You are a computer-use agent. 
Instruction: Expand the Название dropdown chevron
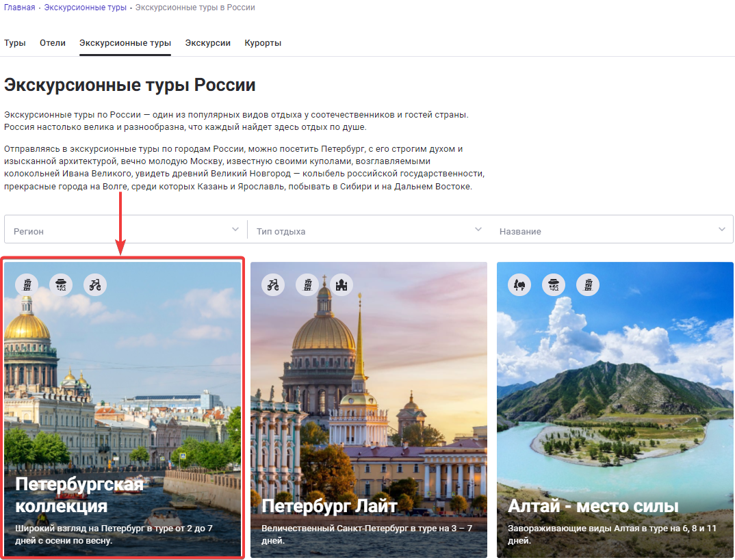[722, 230]
